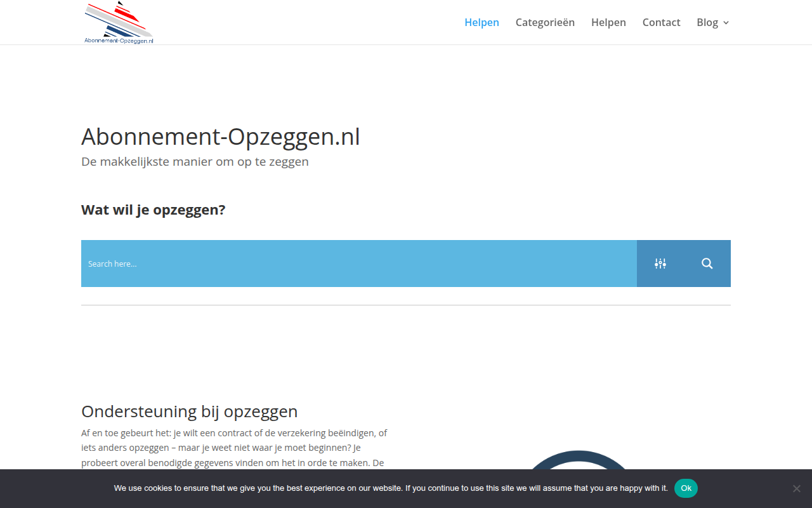Click the Abonnement-Opzeggen.nl logo
This screenshot has height=508, width=812.
tap(119, 22)
